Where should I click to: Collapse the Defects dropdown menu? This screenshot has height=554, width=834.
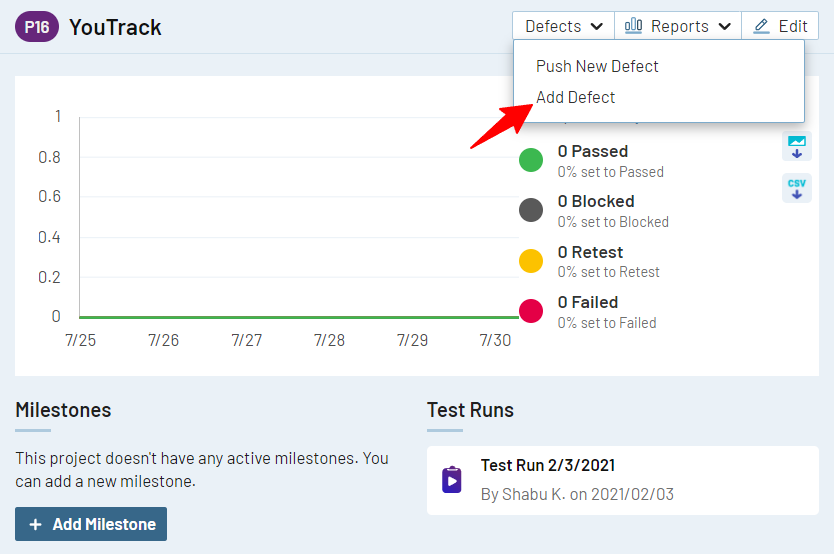click(x=564, y=26)
